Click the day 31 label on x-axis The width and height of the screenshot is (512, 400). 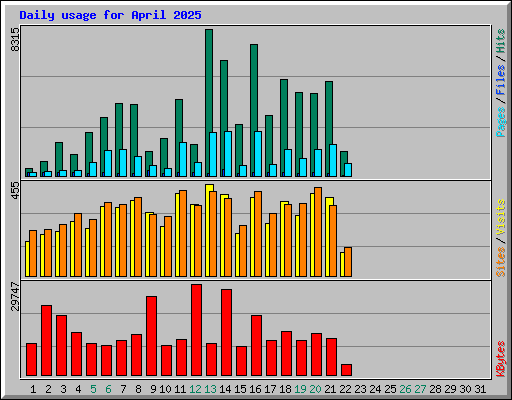tap(480, 389)
